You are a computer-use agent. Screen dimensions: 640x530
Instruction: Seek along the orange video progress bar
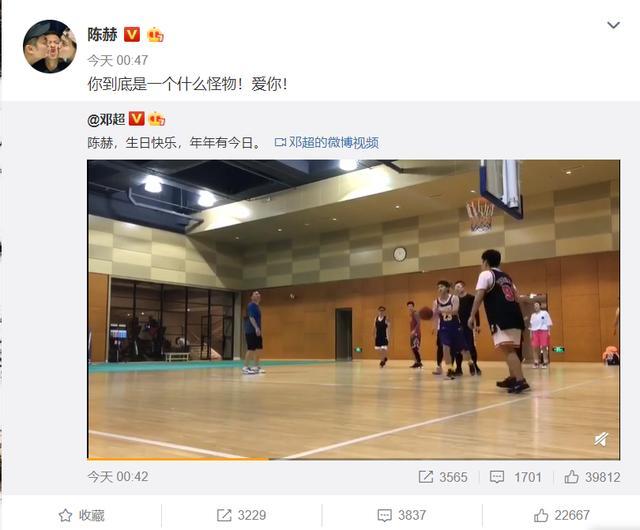353,459
